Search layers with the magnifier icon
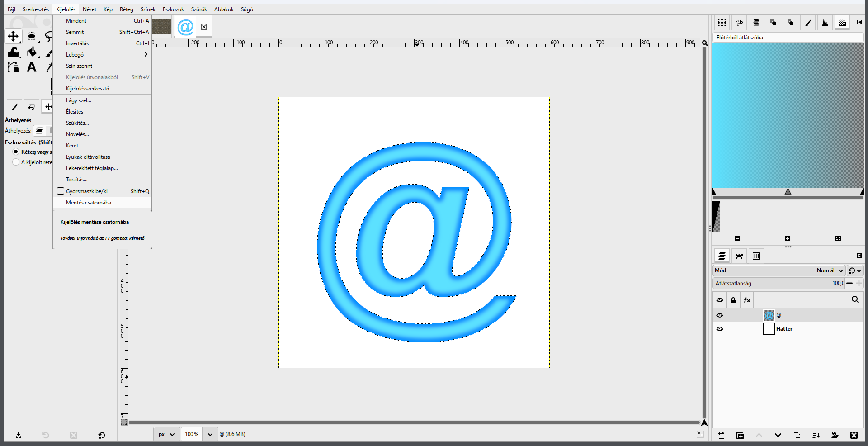 (855, 299)
